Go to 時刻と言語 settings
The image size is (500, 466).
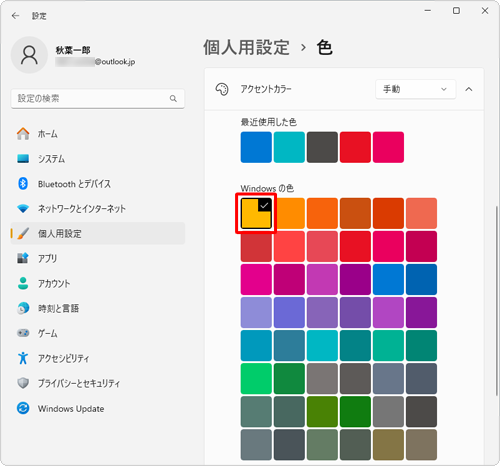click(98, 308)
